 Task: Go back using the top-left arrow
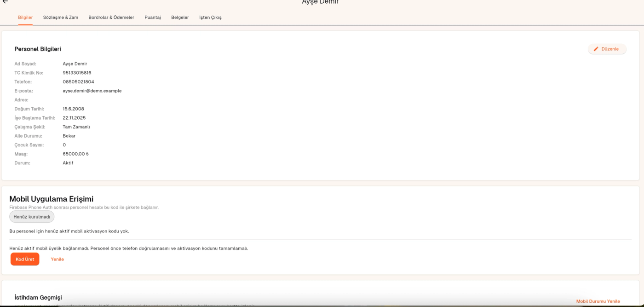[5, 2]
